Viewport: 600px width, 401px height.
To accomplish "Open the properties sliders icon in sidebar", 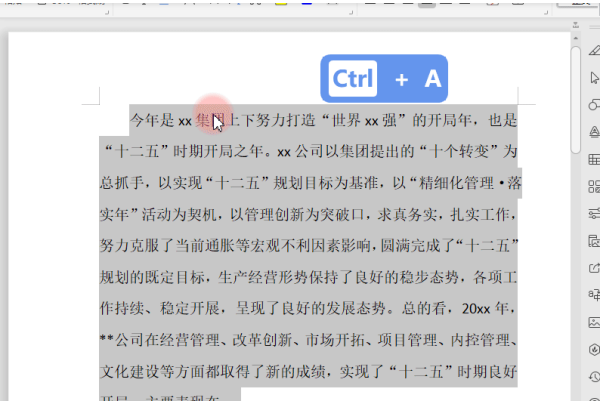I will (595, 214).
